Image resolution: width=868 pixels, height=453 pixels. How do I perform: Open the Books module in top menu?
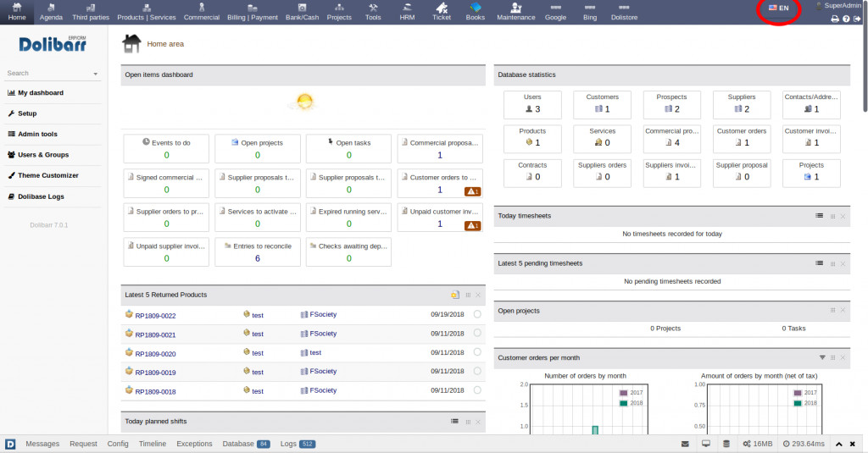(x=475, y=11)
